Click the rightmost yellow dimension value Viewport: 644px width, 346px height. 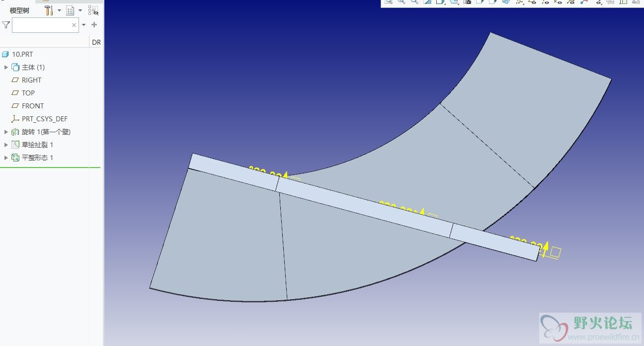pos(525,244)
